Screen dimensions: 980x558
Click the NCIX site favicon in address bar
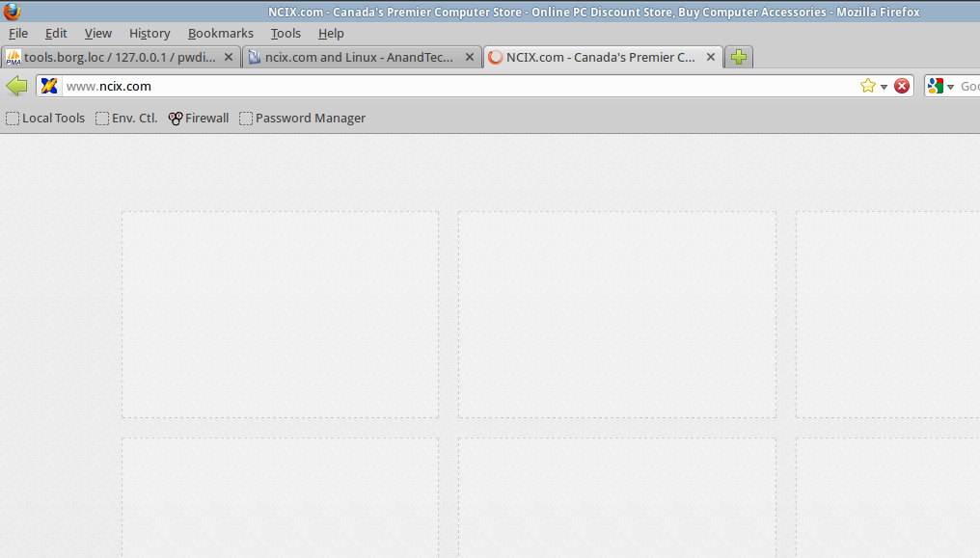tap(49, 87)
